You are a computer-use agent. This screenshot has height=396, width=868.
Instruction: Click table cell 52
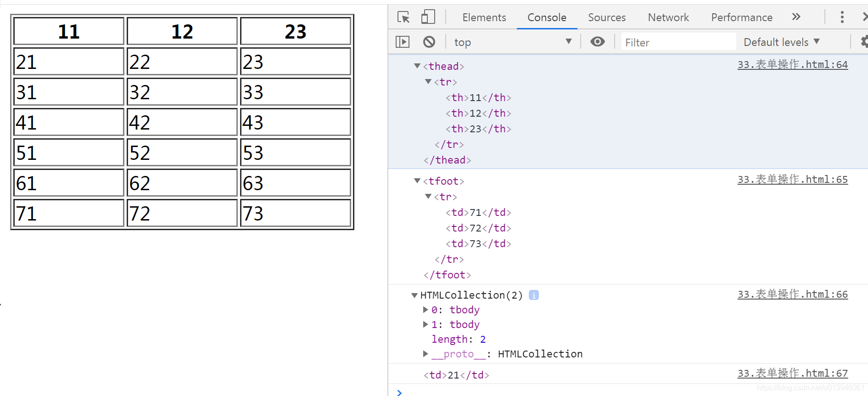182,153
